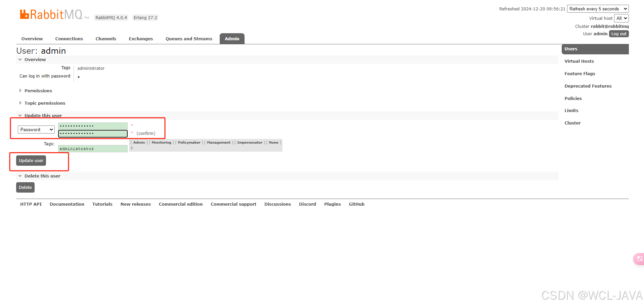This screenshot has width=644, height=306.
Task: Open Queues and Streams tab
Action: pyautogui.click(x=189, y=39)
